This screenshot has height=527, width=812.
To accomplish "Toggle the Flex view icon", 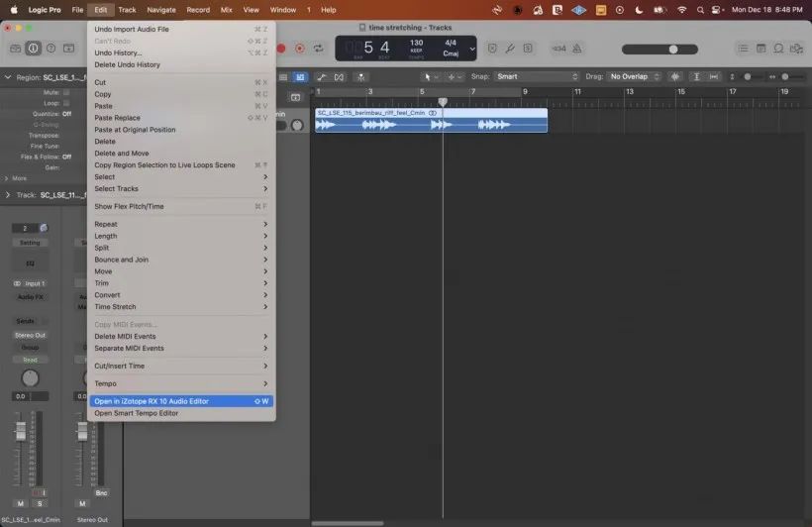I will [339, 77].
